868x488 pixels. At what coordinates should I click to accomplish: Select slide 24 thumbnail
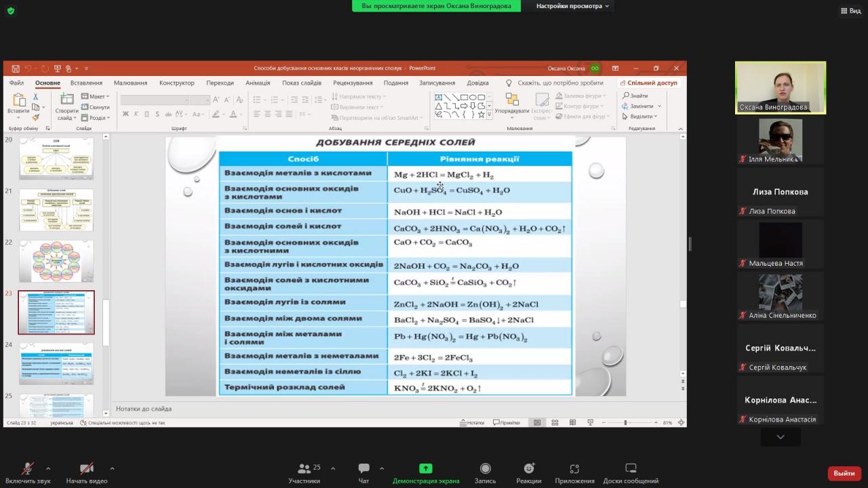click(56, 363)
